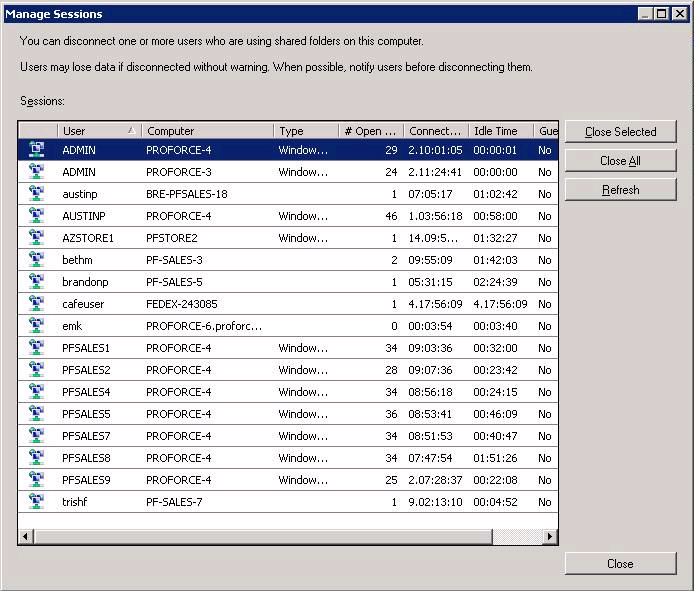
Task: Sort by Idle Time column header
Action: (501, 131)
